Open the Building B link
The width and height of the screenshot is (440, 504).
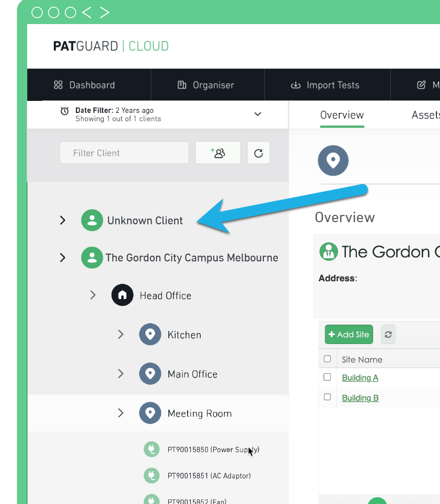[361, 398]
